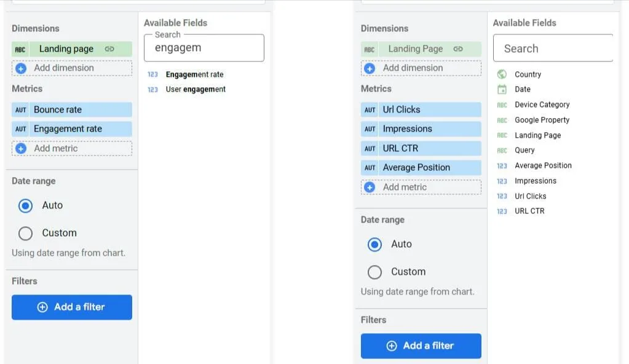Click link icon on Landing page dimension
629x364 pixels.
pyautogui.click(x=109, y=49)
